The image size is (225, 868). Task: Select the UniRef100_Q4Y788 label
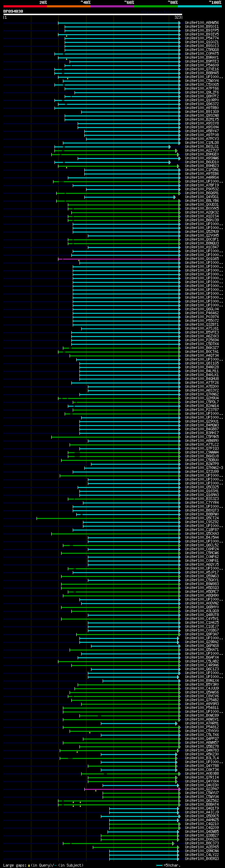[202, 766]
